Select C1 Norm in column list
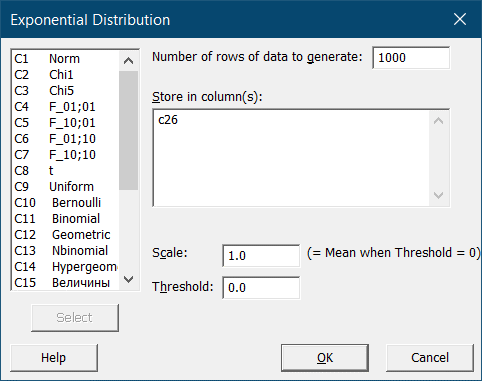Screen dimensions: 482x381 click(x=65, y=59)
